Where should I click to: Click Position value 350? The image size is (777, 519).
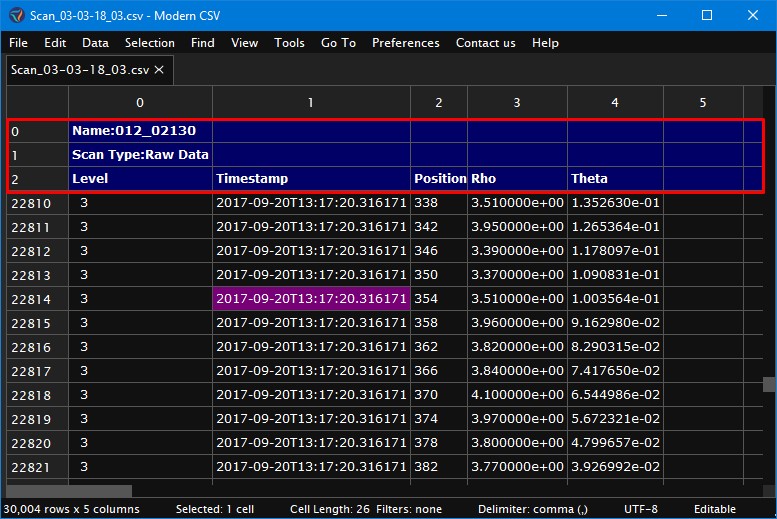tap(439, 275)
